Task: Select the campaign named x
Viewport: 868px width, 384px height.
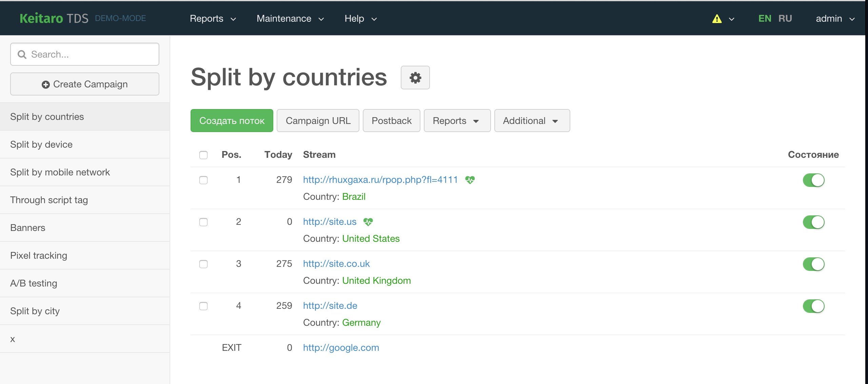Action: click(85, 339)
